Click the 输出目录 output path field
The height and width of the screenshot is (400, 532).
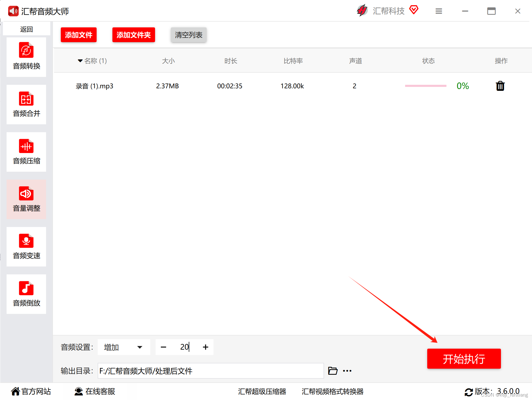point(210,371)
